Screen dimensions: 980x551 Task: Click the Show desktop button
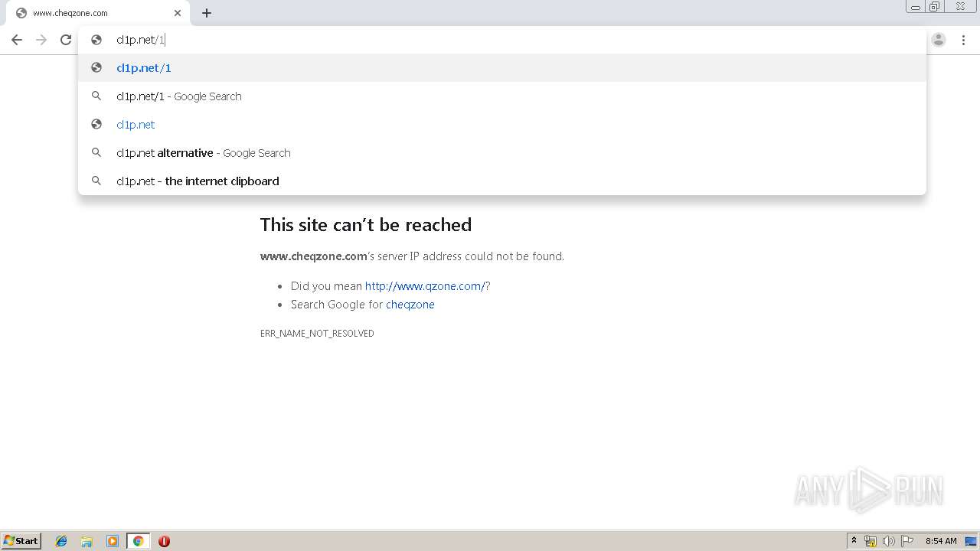(972, 541)
